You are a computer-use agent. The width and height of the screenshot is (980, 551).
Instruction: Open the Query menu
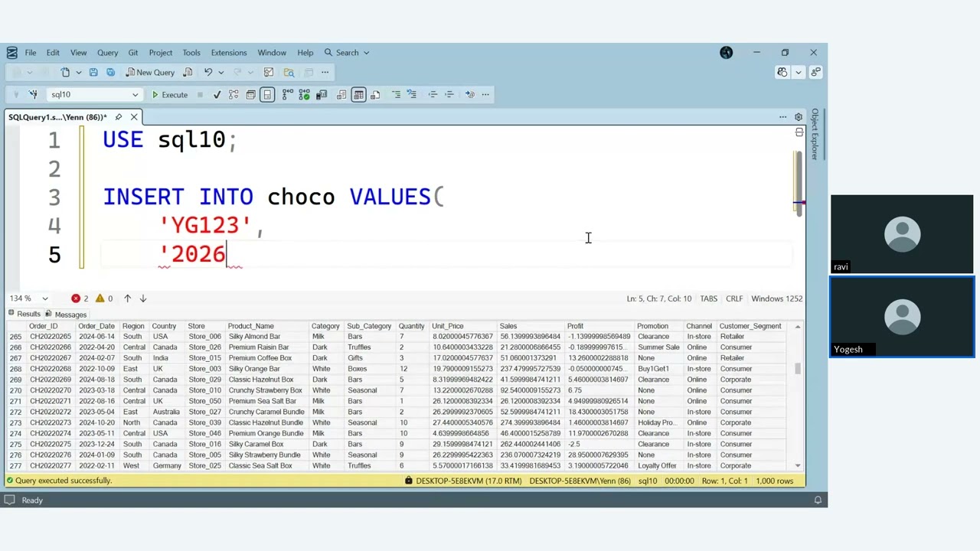pos(107,53)
